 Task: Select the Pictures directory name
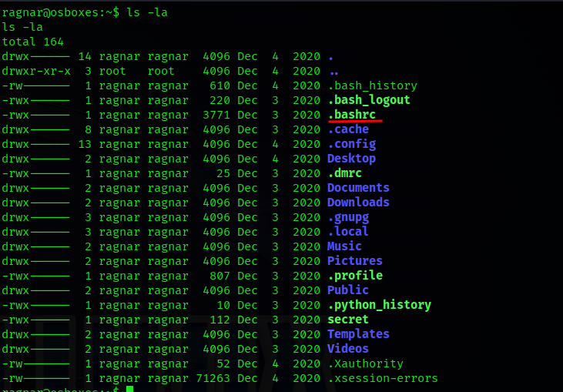(x=354, y=261)
